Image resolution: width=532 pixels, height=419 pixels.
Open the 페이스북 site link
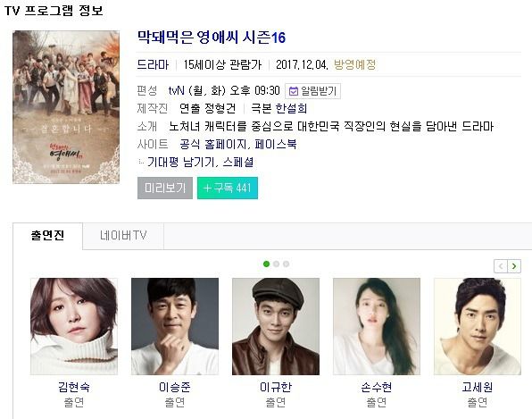coord(276,145)
